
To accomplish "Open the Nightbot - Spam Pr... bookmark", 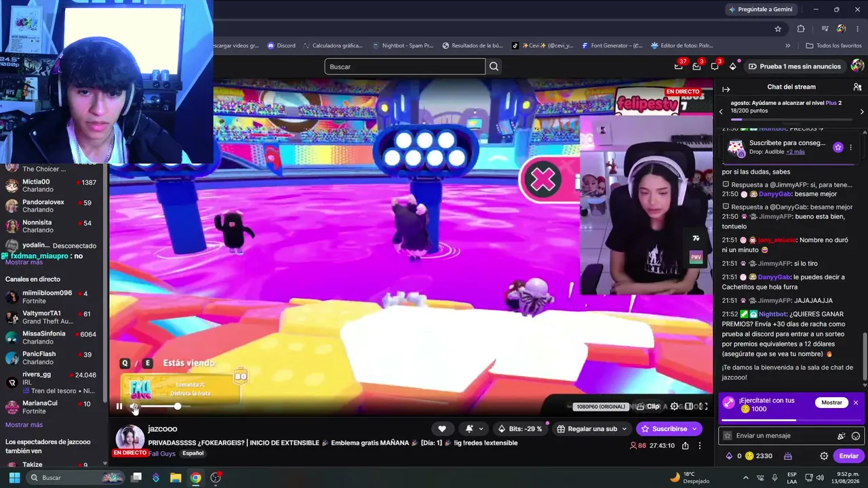I will coord(403,46).
